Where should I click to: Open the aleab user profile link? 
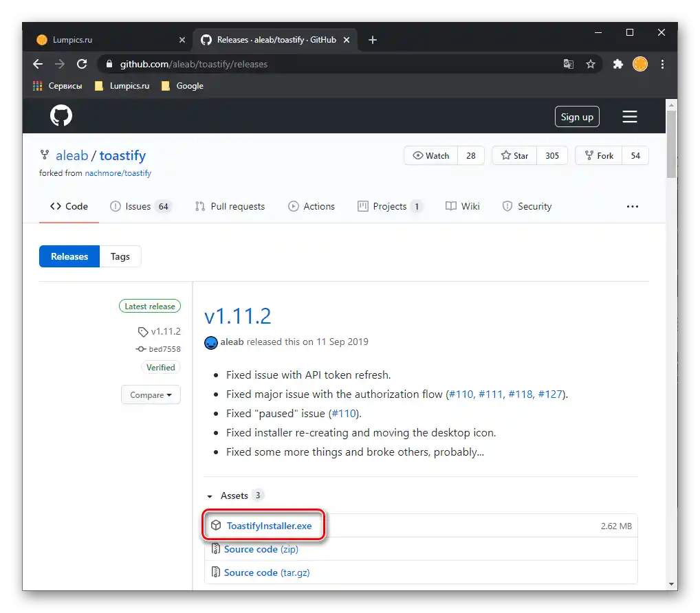(x=72, y=156)
